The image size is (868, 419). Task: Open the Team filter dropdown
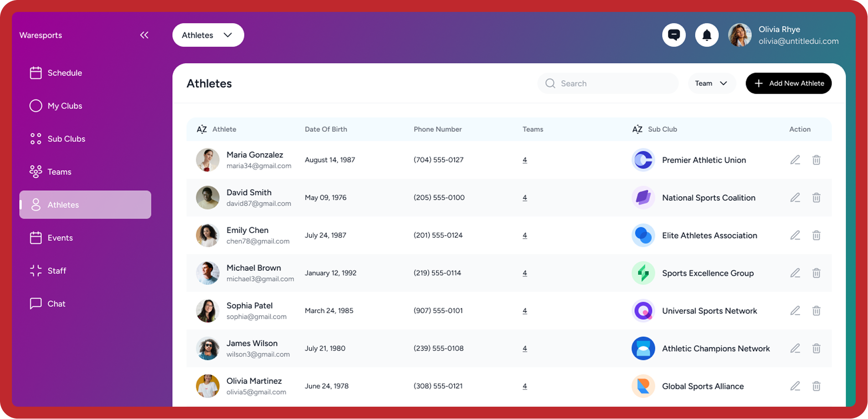tap(711, 83)
